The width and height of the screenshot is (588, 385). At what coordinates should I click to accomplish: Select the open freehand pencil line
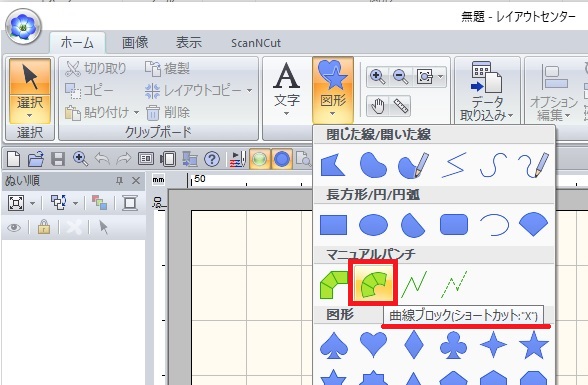[x=533, y=165]
